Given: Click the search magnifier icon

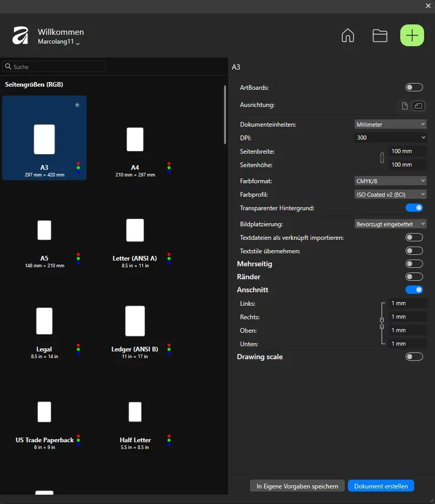Looking at the screenshot, I should pos(8,66).
